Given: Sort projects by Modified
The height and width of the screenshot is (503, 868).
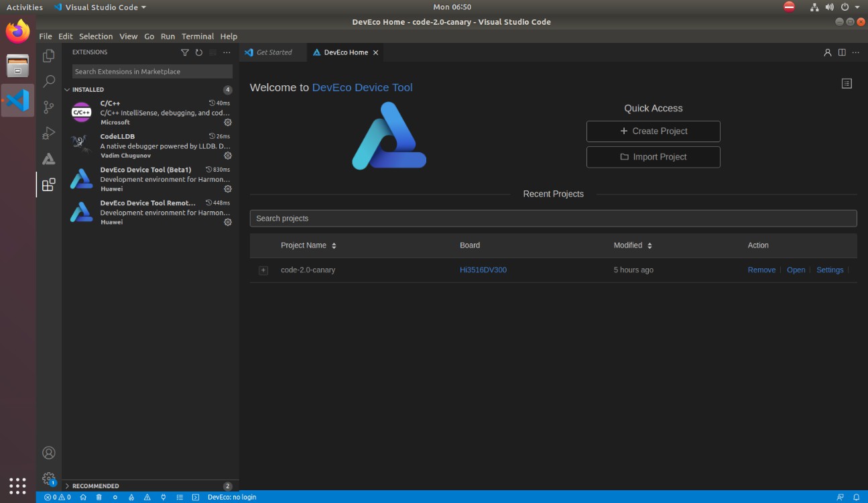Looking at the screenshot, I should (649, 245).
